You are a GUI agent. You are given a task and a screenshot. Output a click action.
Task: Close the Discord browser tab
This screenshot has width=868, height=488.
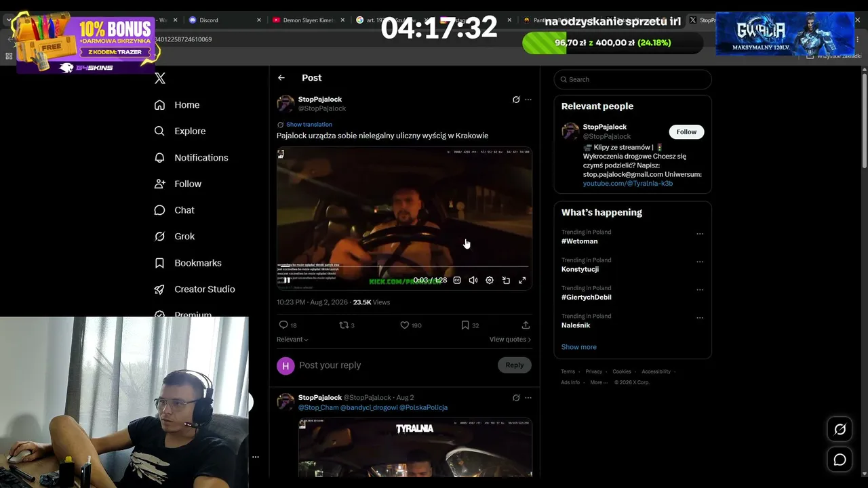258,20
